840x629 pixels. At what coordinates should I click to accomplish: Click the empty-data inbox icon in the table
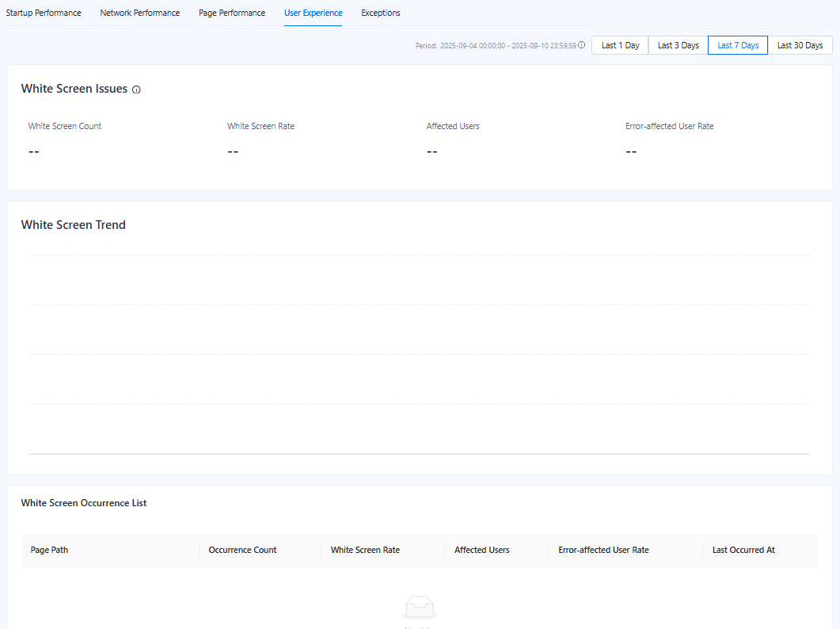(x=420, y=608)
